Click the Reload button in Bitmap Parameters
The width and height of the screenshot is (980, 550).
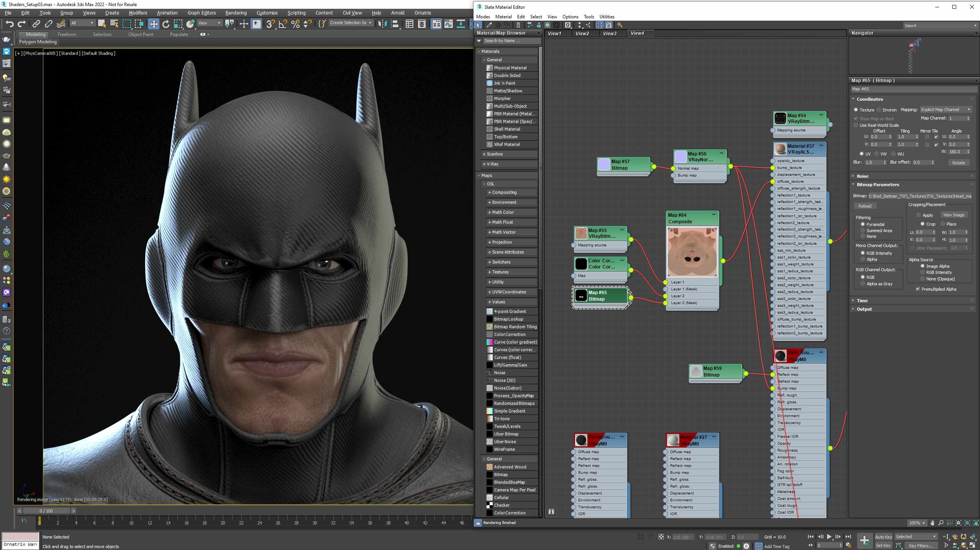click(x=865, y=206)
